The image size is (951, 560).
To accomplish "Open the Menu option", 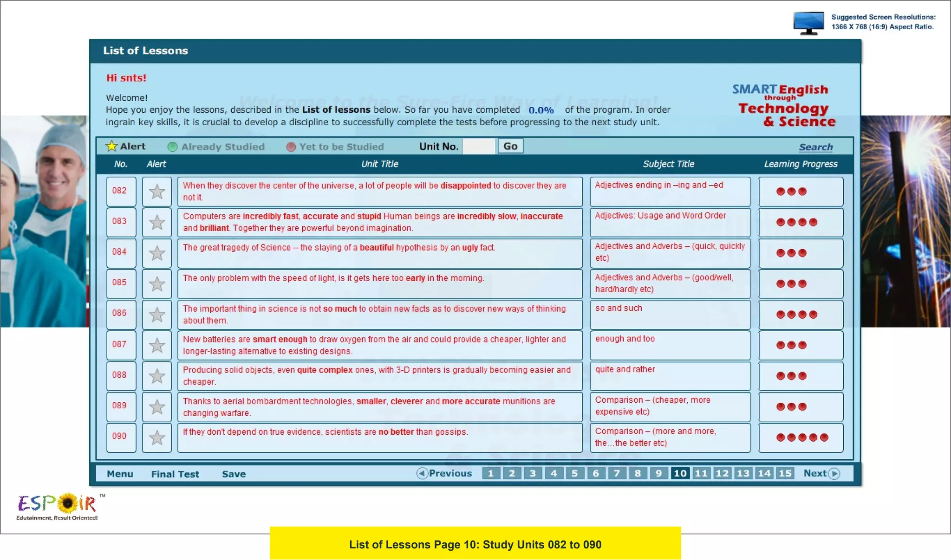I will point(120,474).
